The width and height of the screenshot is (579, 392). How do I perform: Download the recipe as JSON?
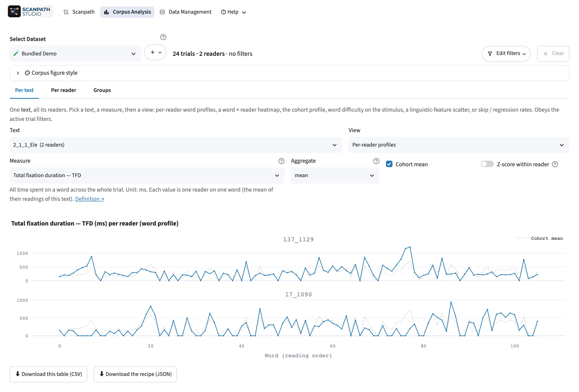[x=135, y=374]
